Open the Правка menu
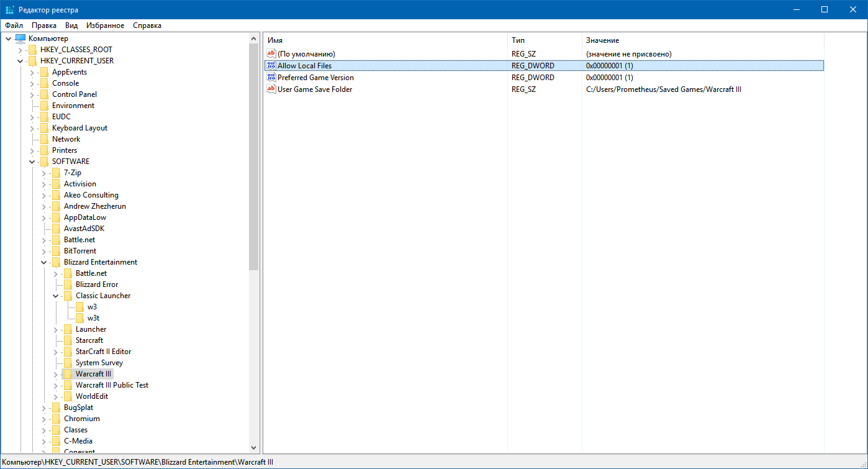Viewport: 868px width, 469px height. [x=44, y=25]
